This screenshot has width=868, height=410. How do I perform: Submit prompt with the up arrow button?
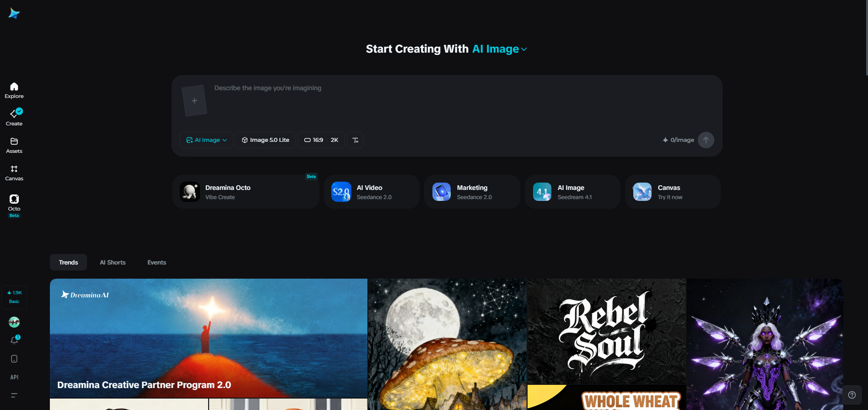706,140
